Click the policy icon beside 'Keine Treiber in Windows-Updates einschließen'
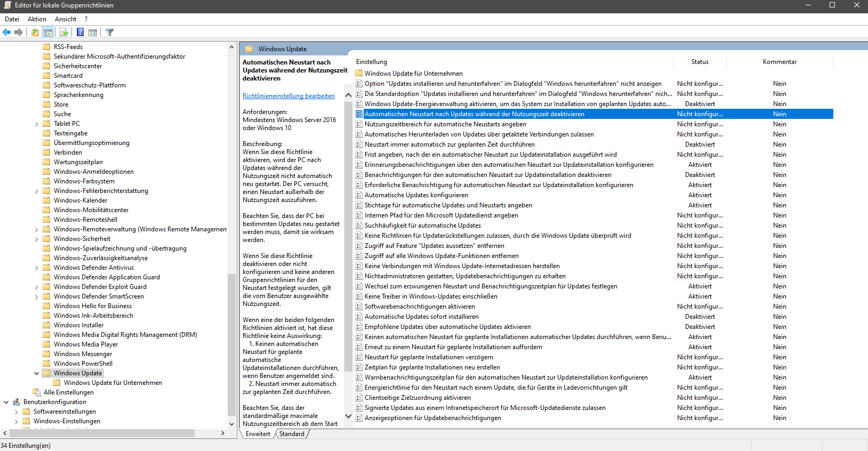Image resolution: width=868 pixels, height=451 pixels. (x=359, y=296)
